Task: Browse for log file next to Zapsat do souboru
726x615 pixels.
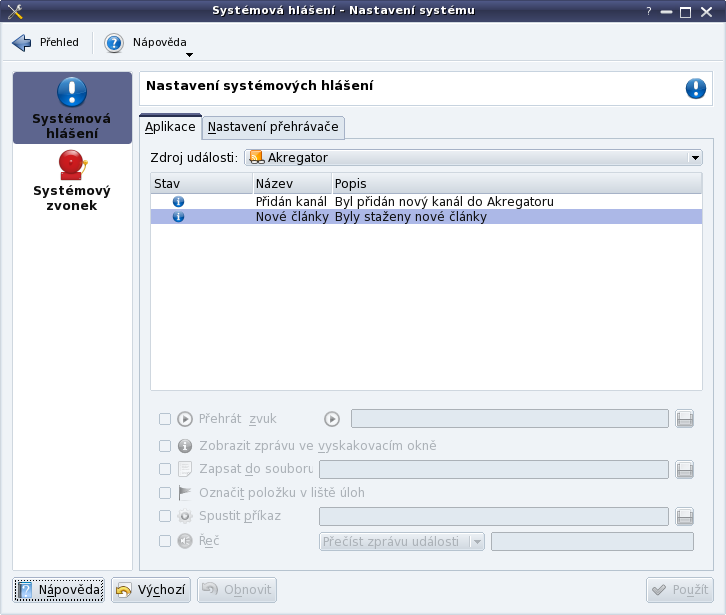Action: tap(684, 470)
